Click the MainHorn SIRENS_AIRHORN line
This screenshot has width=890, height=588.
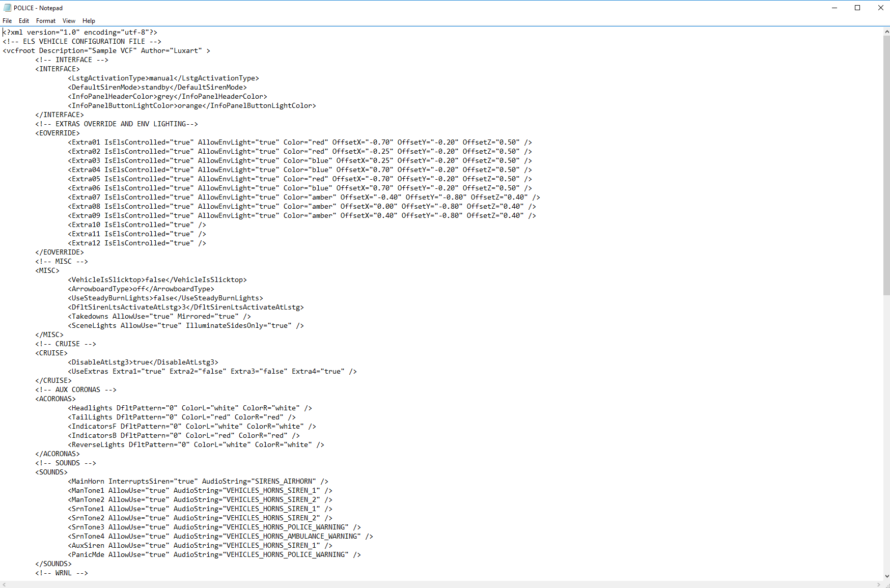tap(198, 481)
